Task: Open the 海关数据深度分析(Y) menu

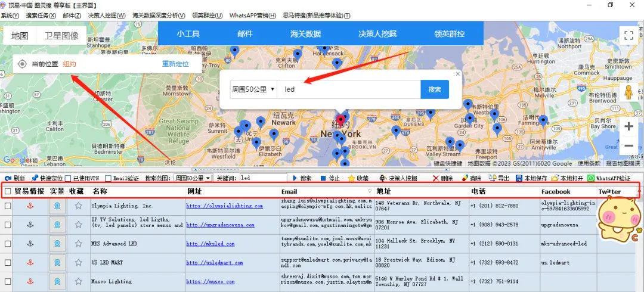Action: click(159, 15)
